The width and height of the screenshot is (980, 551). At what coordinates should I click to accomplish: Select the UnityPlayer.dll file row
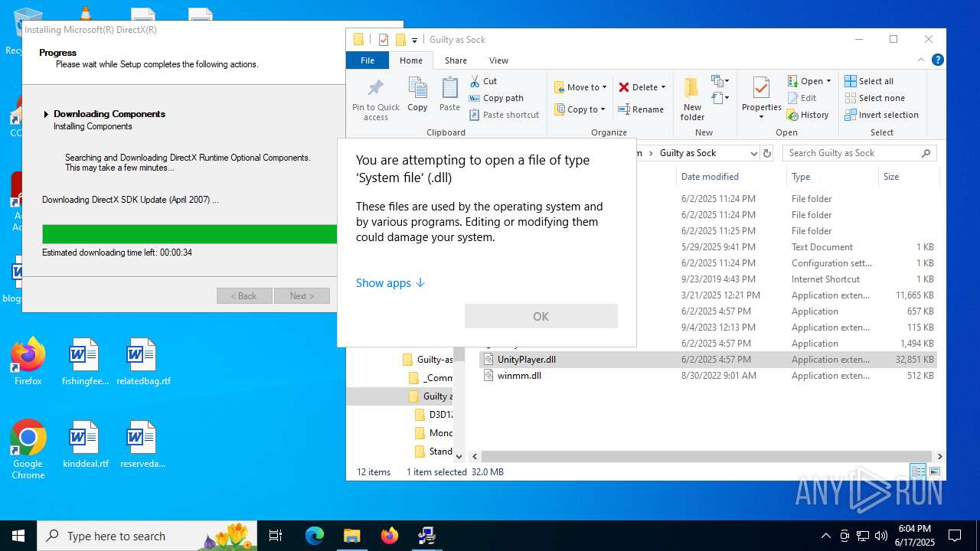click(x=708, y=360)
